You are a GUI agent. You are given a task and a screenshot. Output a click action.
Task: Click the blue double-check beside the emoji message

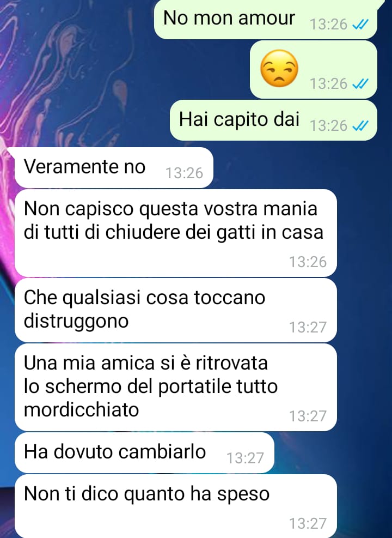(x=360, y=84)
